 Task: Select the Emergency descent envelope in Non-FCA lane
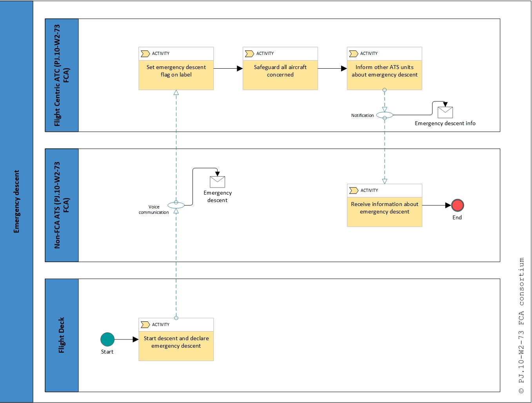click(217, 182)
